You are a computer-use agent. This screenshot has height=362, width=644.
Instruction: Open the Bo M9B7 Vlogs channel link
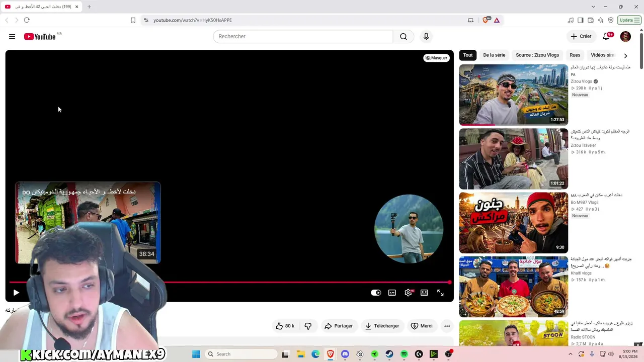coord(585,202)
